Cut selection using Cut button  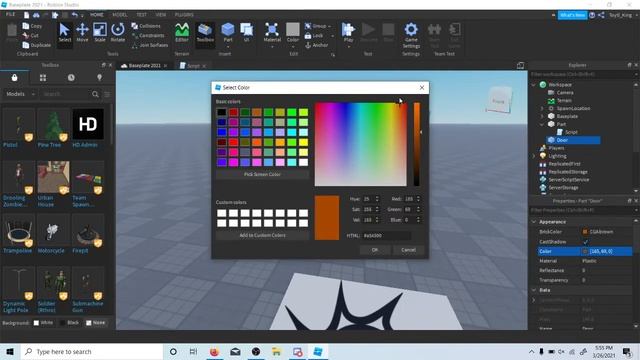31,36
